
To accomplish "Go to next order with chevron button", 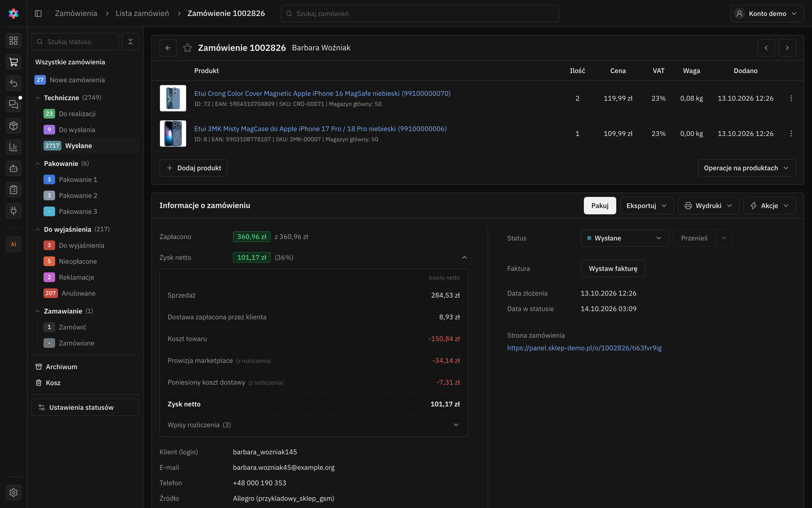I will 787,48.
